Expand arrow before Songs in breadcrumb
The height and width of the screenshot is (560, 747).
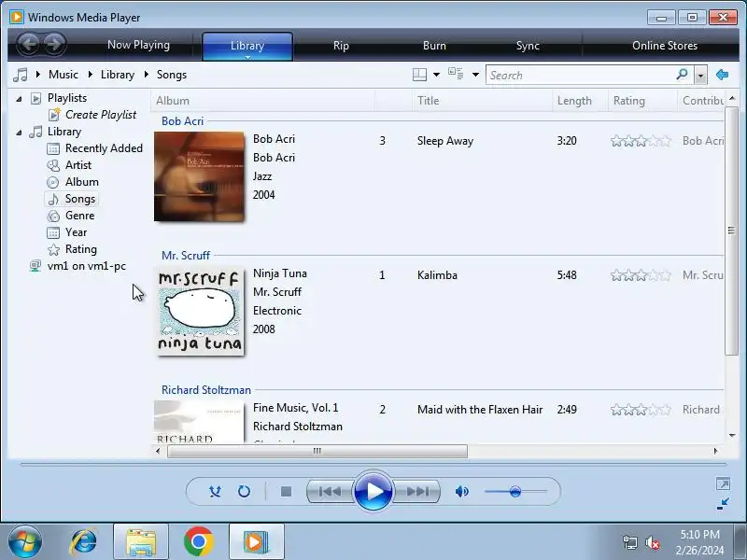[147, 75]
